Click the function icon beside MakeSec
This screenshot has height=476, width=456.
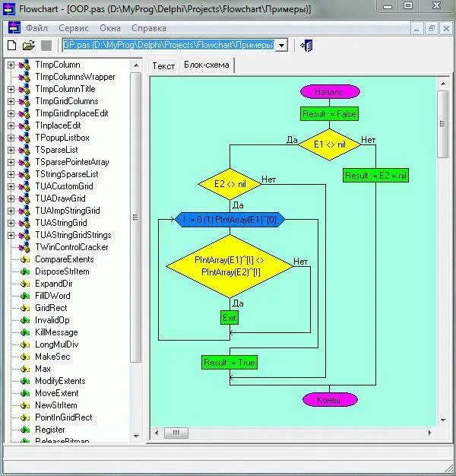[25, 357]
